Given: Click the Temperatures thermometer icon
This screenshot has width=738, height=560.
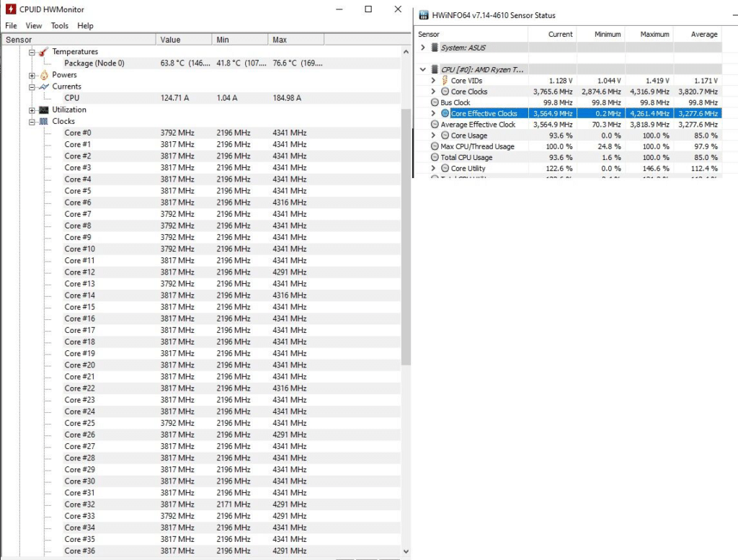Looking at the screenshot, I should tap(44, 52).
